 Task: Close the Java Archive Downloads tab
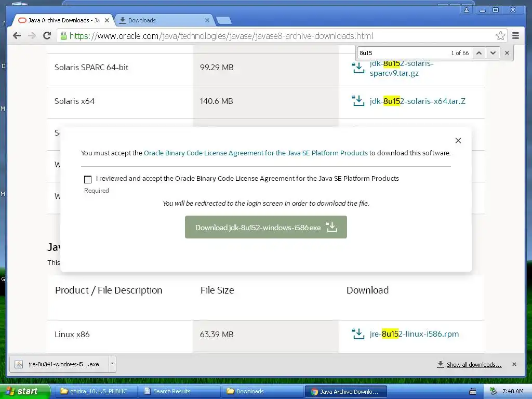pos(107,20)
